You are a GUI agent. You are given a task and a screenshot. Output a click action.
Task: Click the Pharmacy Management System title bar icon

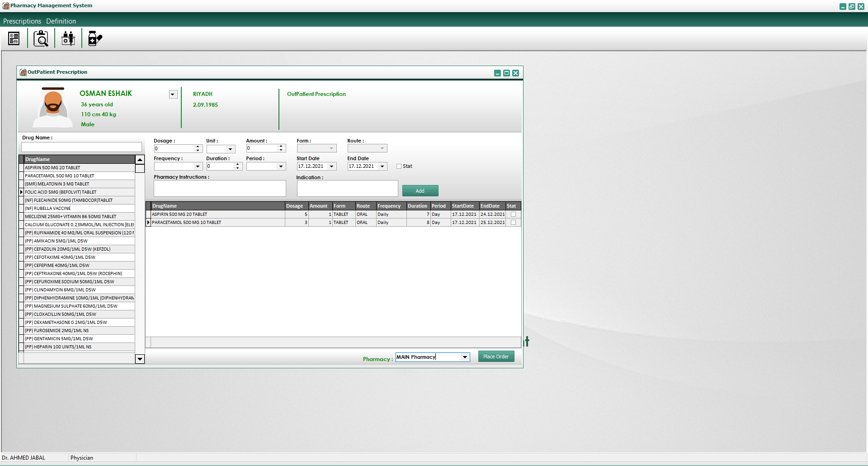[5, 5]
